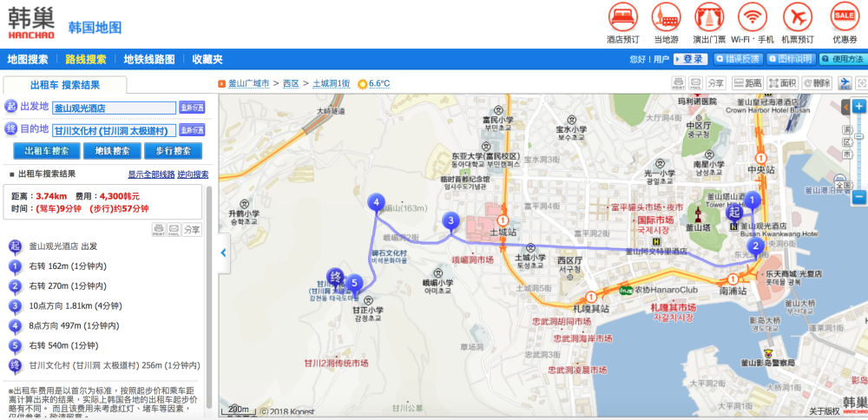
Task: Click the 图标说明 legend button
Action: pyautogui.click(x=791, y=59)
